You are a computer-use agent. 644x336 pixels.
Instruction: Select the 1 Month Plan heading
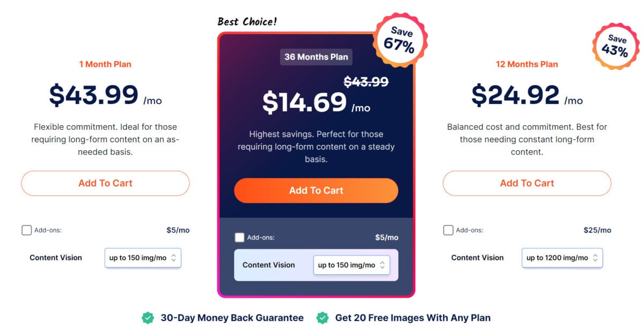(105, 64)
